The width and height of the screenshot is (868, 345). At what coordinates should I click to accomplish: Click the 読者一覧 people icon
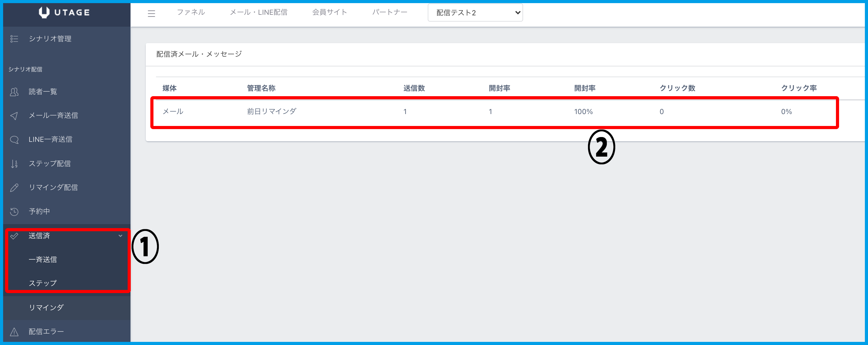pos(14,92)
